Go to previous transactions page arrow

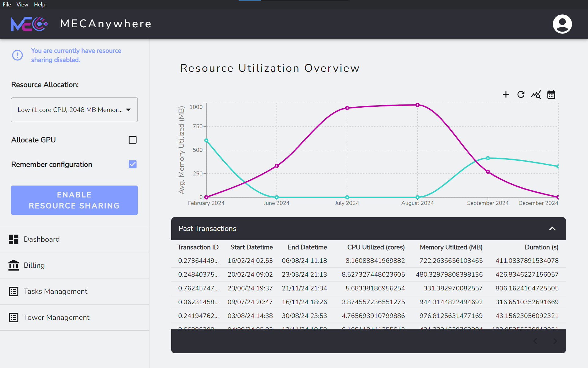(535, 341)
